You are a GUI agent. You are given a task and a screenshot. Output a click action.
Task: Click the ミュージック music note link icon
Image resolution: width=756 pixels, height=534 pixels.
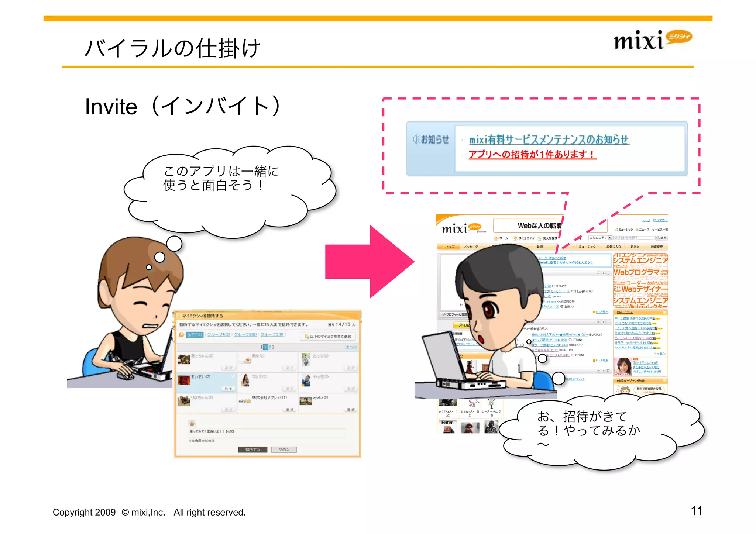pyautogui.click(x=616, y=230)
